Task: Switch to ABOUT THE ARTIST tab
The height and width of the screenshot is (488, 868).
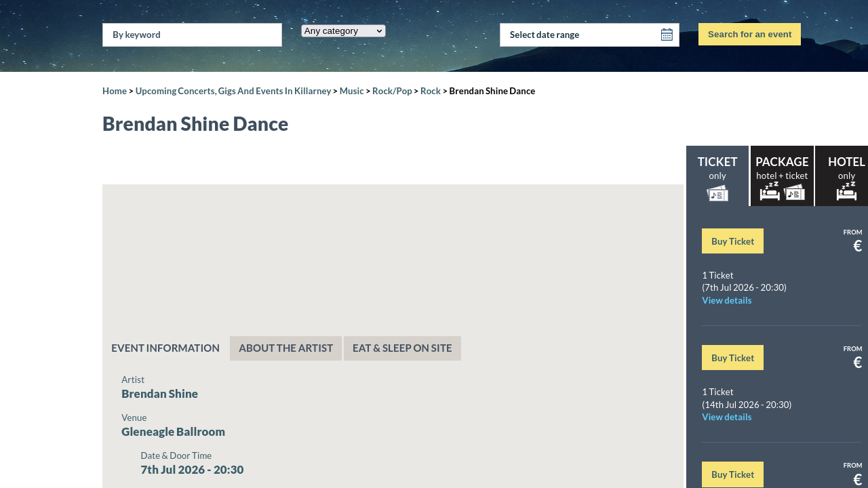Action: click(285, 348)
